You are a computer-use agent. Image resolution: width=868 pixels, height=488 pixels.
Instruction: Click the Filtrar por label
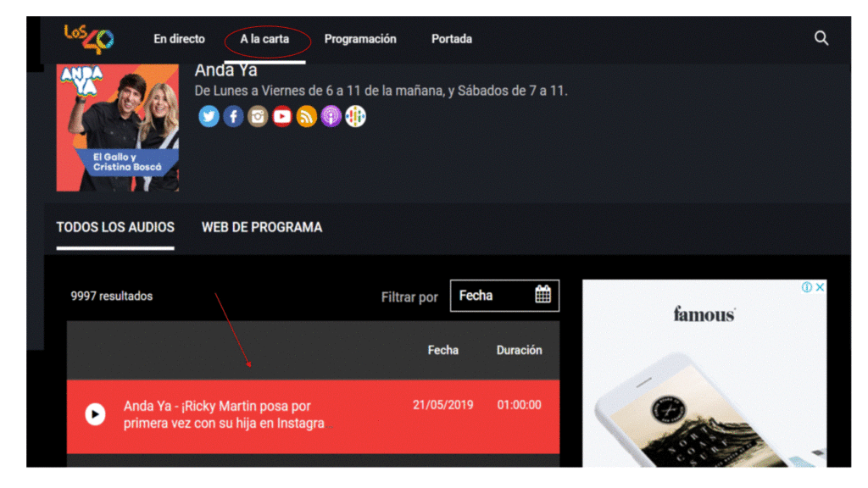[x=409, y=297]
